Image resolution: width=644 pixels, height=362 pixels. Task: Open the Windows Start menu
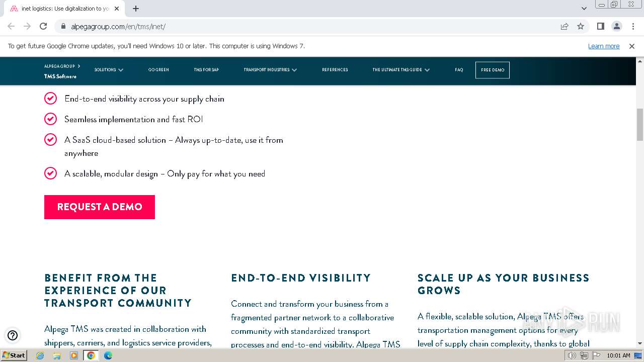click(x=14, y=355)
